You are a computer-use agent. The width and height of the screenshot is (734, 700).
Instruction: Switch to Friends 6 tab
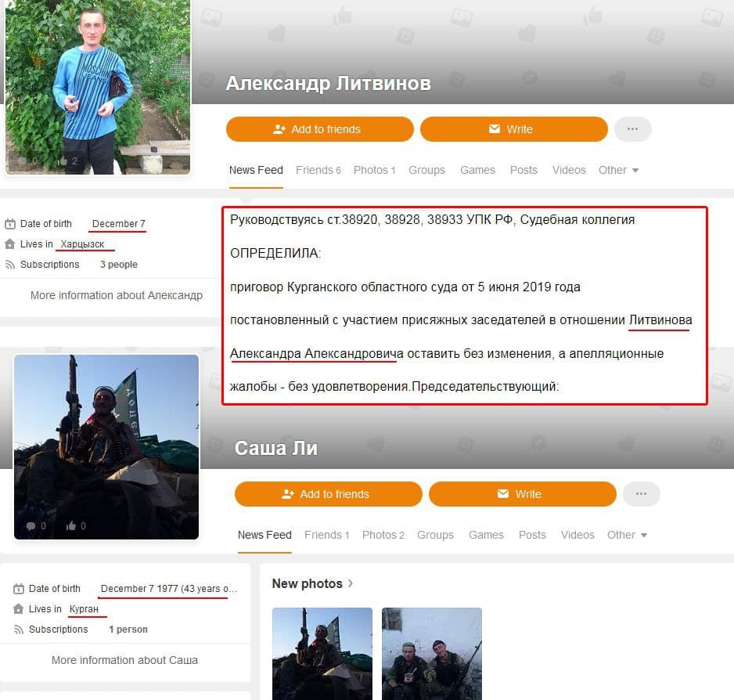click(318, 170)
